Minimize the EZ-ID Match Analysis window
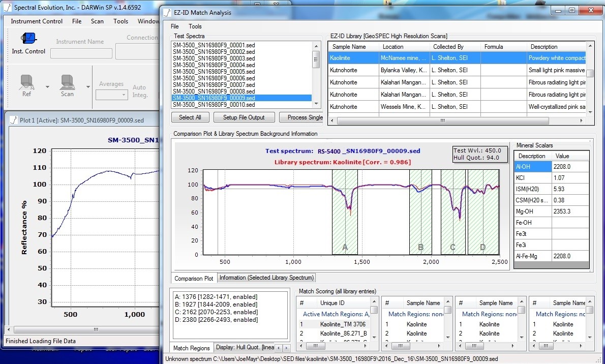This screenshot has width=605, height=364. coord(559,10)
